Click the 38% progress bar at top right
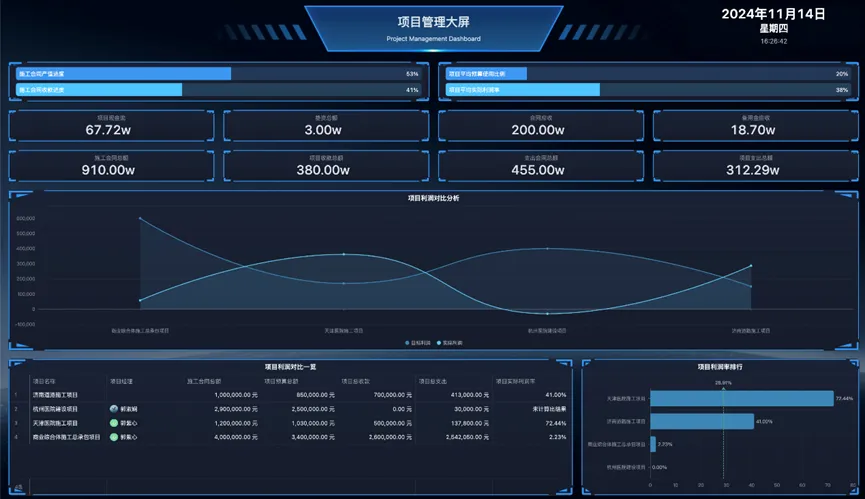The width and height of the screenshot is (865, 499). (522, 90)
